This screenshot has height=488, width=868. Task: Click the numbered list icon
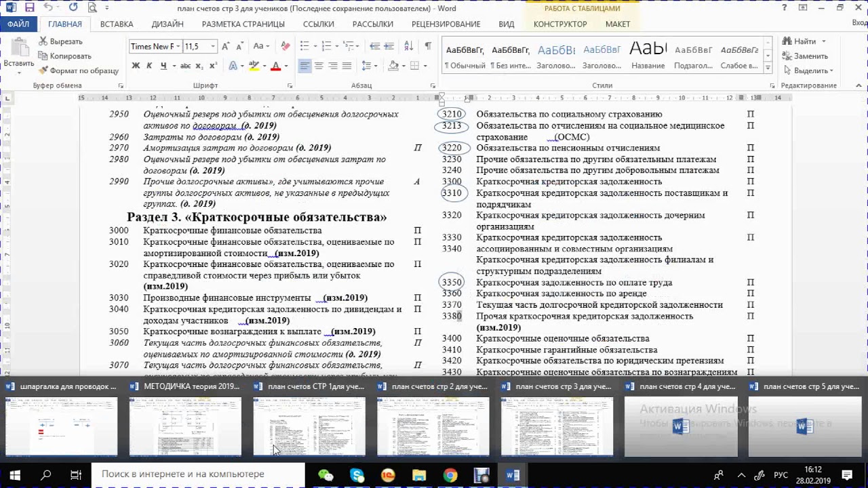(x=327, y=46)
